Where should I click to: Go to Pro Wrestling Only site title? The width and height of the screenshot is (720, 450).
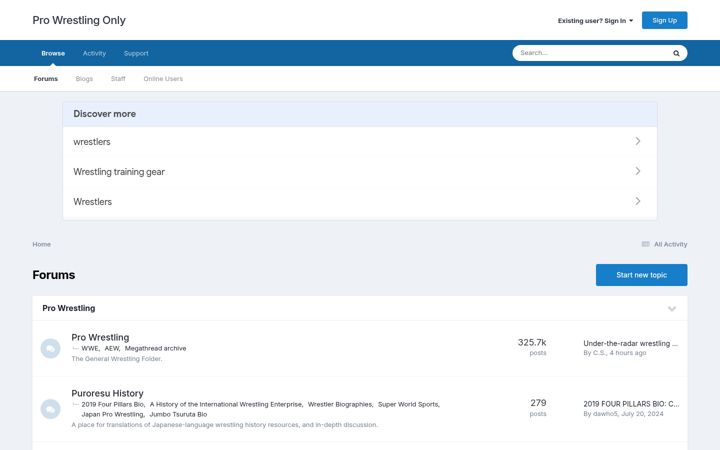[x=79, y=20]
